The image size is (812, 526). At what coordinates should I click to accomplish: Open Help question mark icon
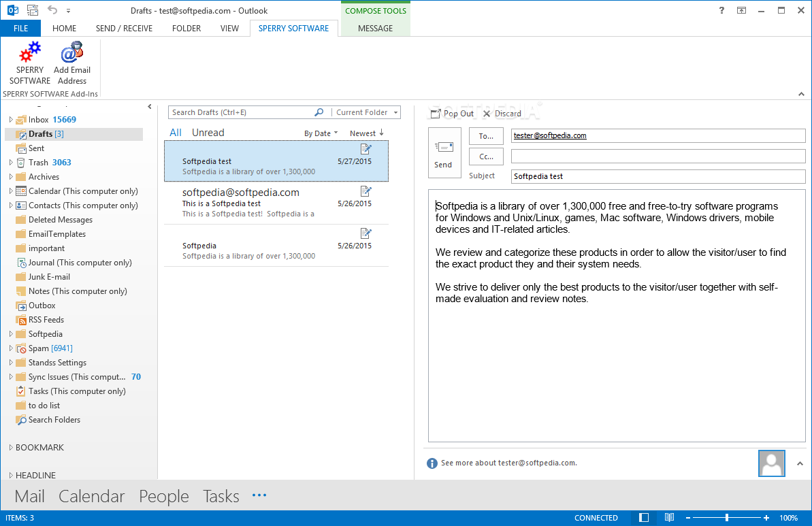point(721,10)
